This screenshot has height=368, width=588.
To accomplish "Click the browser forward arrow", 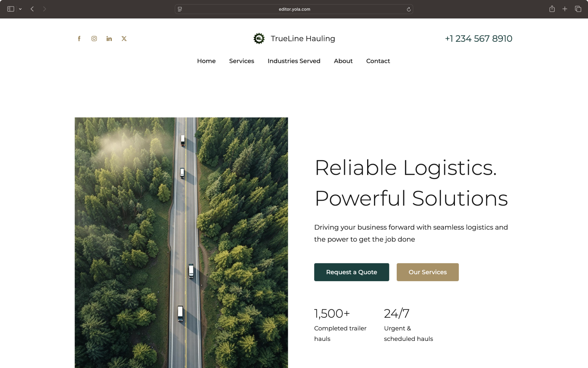I will click(44, 9).
